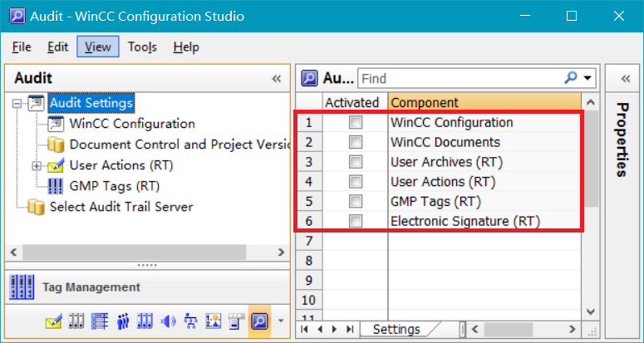The image size is (644, 343).
Task: Collapse the Audit Settings tree node
Action: tap(17, 104)
